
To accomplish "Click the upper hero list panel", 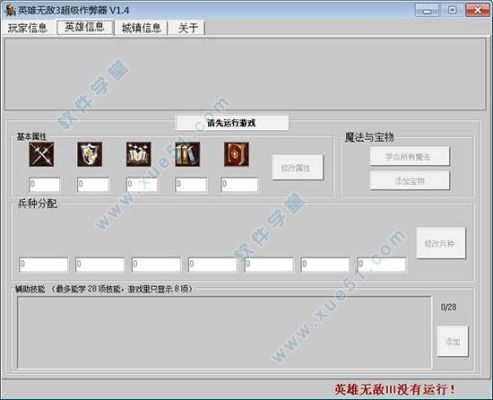I will coord(245,74).
